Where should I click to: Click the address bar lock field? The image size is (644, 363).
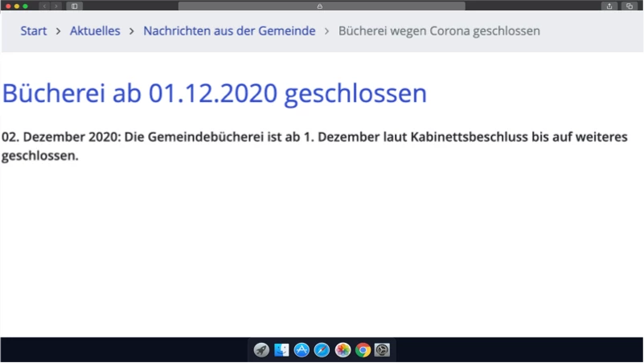coord(322,6)
